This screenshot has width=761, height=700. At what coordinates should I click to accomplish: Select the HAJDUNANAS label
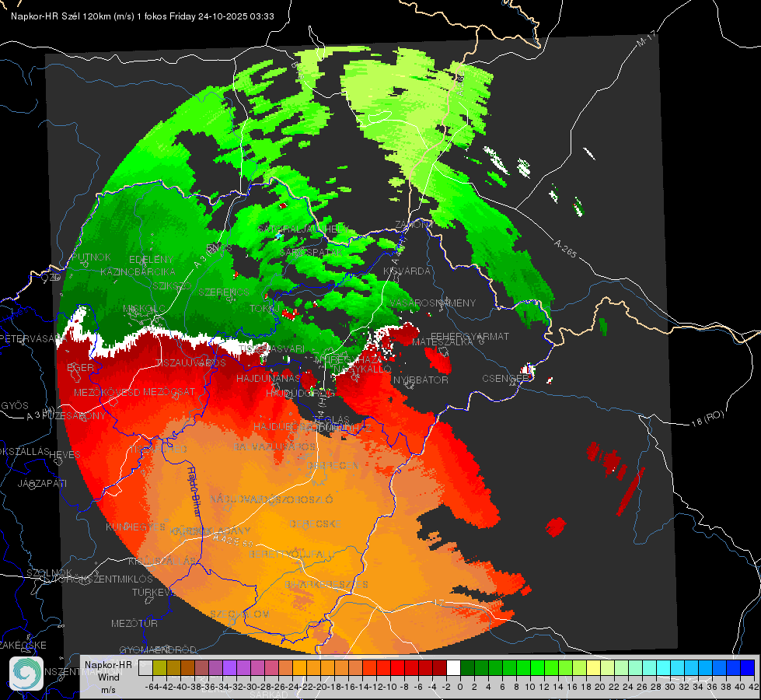(x=268, y=379)
